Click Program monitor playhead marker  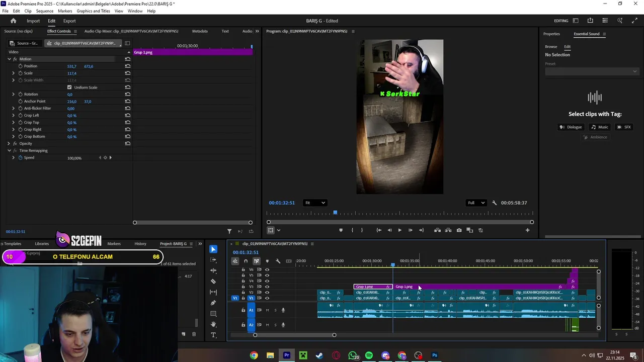click(x=335, y=213)
